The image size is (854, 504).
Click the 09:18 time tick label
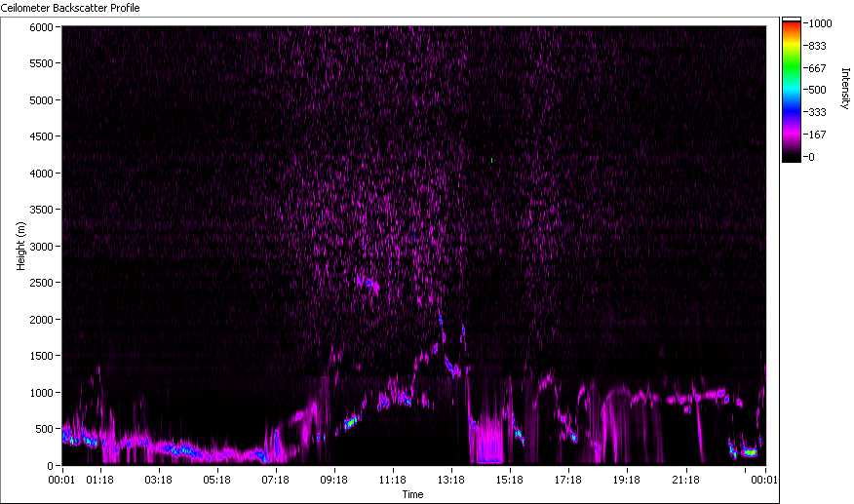333,480
